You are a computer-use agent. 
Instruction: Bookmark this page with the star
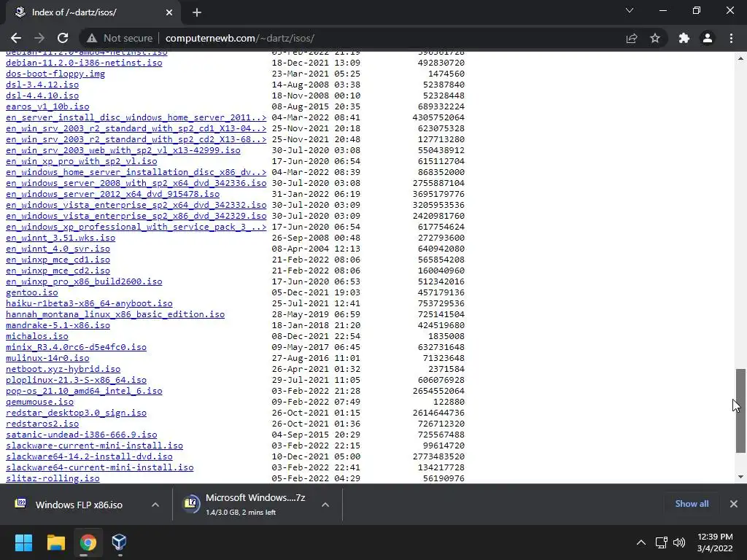click(x=655, y=38)
